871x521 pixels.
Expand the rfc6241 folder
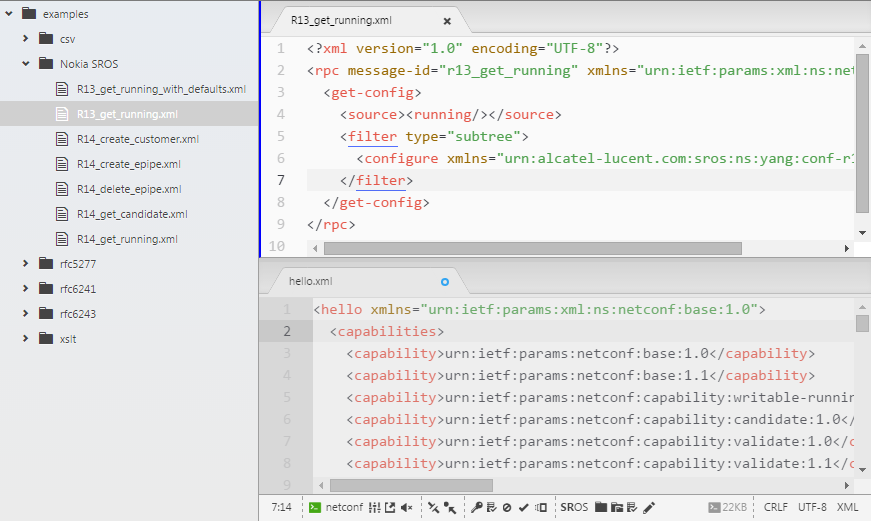coord(26,288)
